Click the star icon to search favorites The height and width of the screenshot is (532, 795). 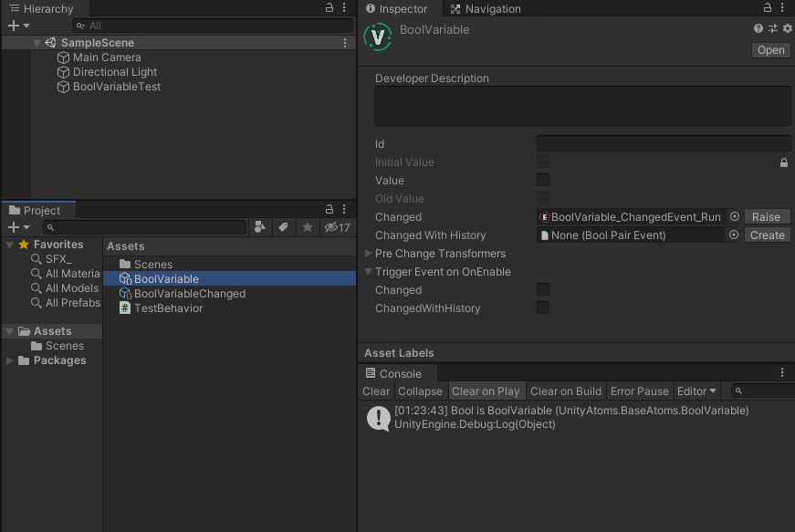tap(307, 226)
